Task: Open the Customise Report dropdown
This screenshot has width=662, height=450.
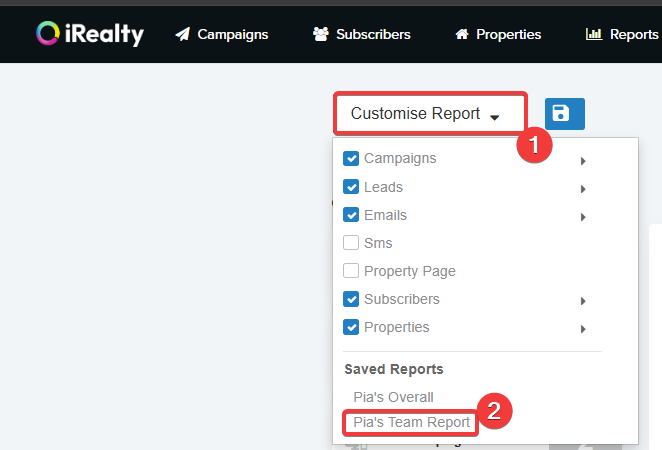Action: pyautogui.click(x=428, y=114)
